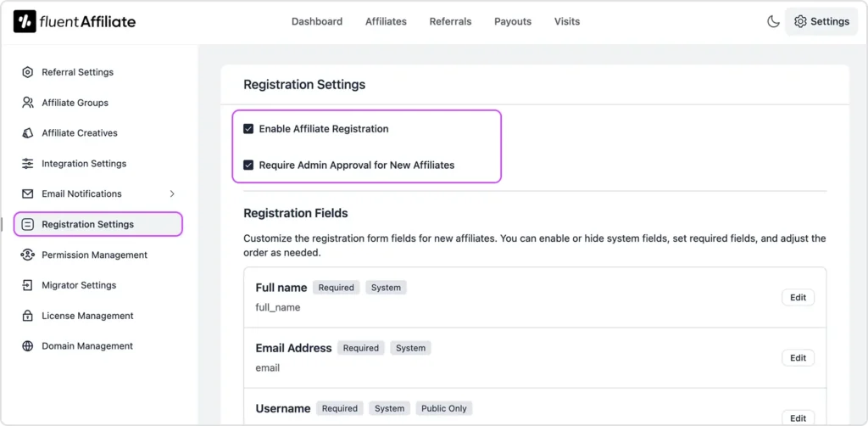
Task: Click the email field key text
Action: pyautogui.click(x=267, y=367)
